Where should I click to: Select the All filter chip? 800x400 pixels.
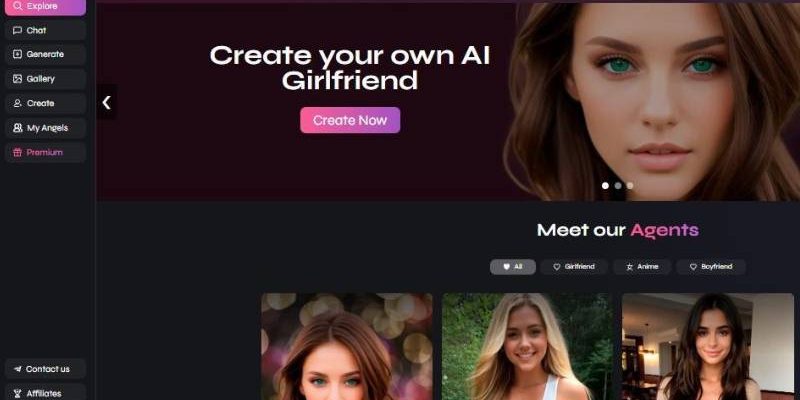(513, 267)
